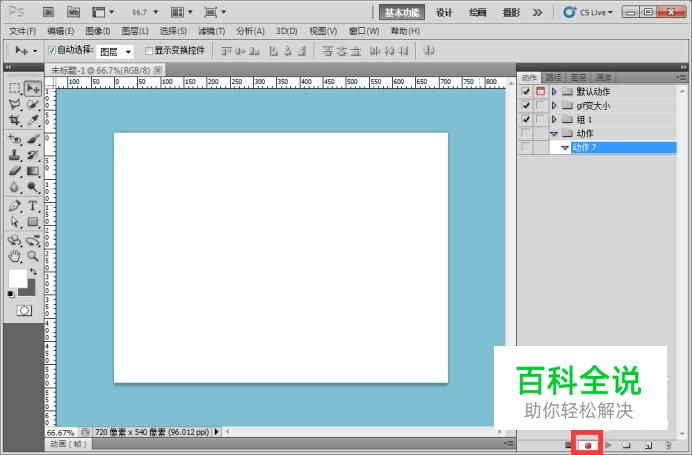
Task: Select the Quick Selection tool
Action: [x=33, y=105]
